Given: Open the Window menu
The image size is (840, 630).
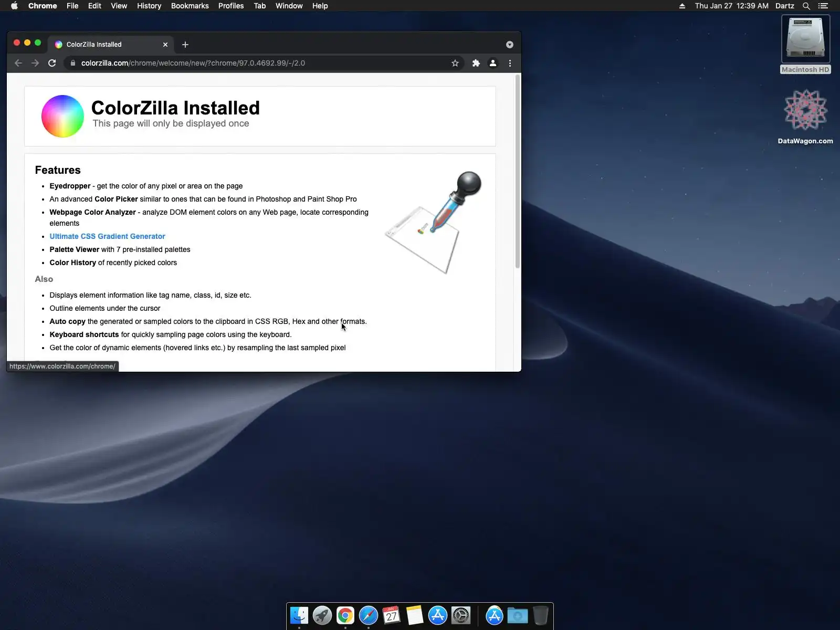Looking at the screenshot, I should 289,6.
